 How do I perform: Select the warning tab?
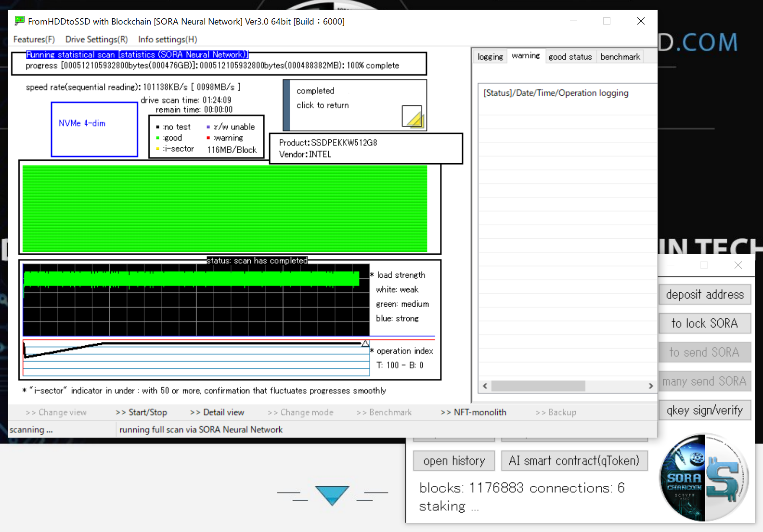coord(526,56)
